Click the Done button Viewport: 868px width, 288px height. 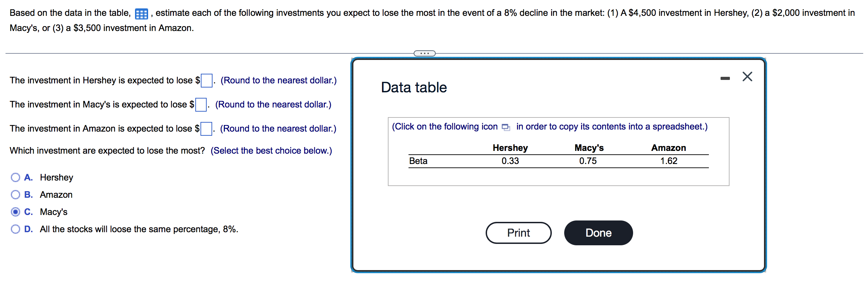point(598,233)
